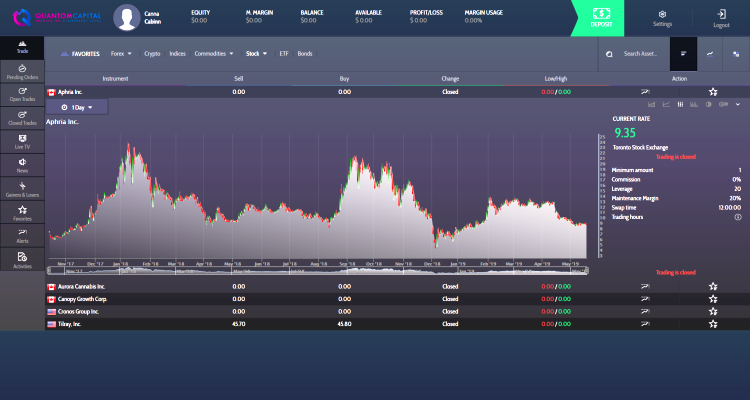Go to Open Trades in the sidebar
Screen dimensions: 750x400
pyautogui.click(x=22, y=95)
